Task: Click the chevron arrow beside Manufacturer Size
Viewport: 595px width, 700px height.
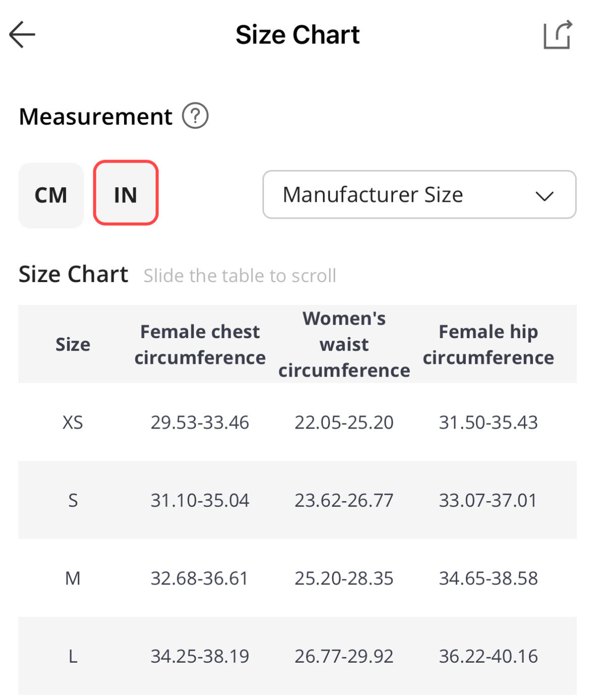Action: pyautogui.click(x=545, y=196)
